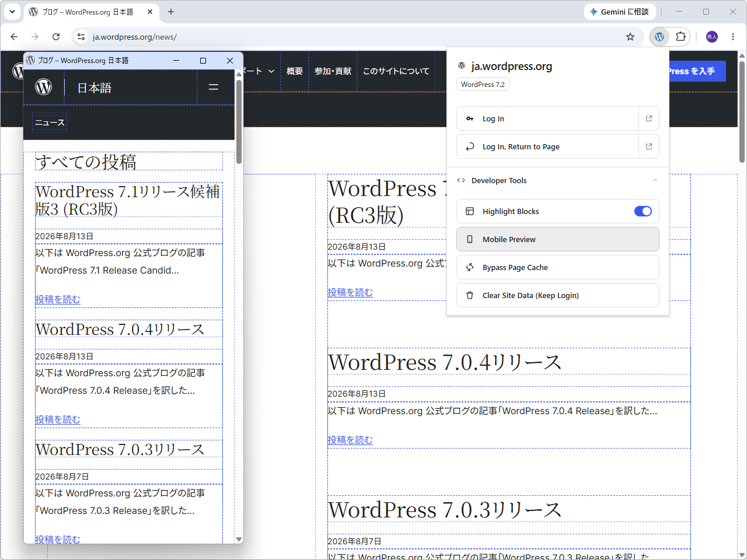Click the ニュース link in mobile preview
Viewport: 747px width, 560px height.
tap(50, 123)
